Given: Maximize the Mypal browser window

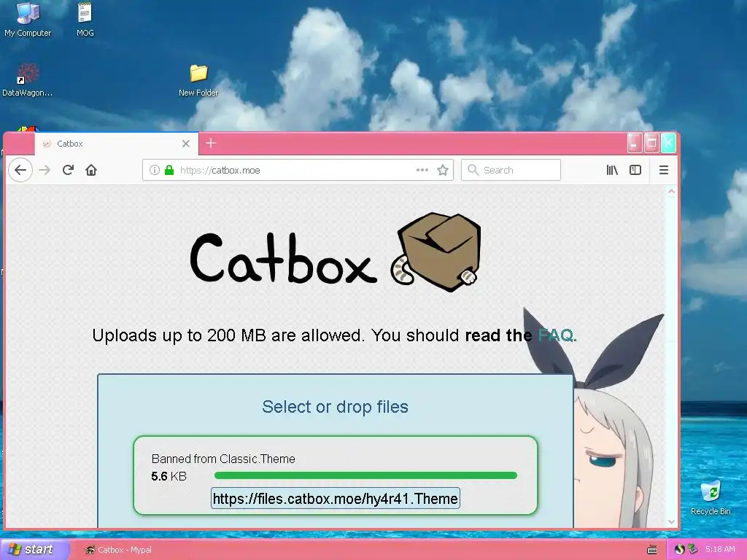Looking at the screenshot, I should [x=651, y=143].
